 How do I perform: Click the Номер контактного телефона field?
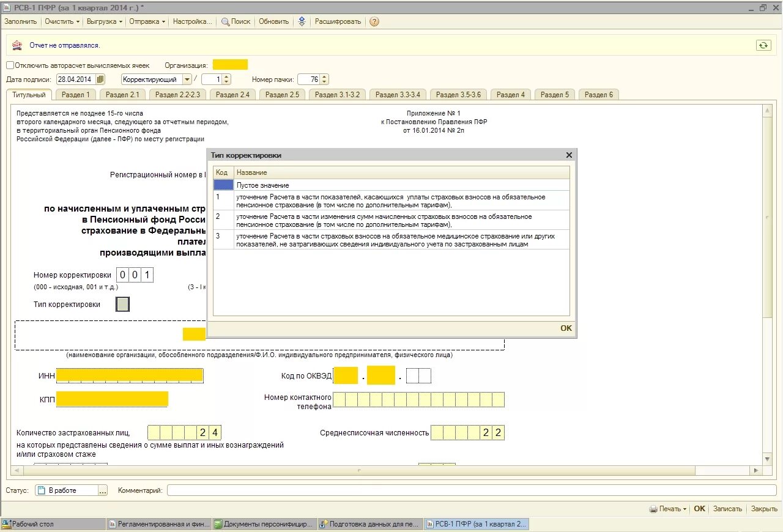419,400
